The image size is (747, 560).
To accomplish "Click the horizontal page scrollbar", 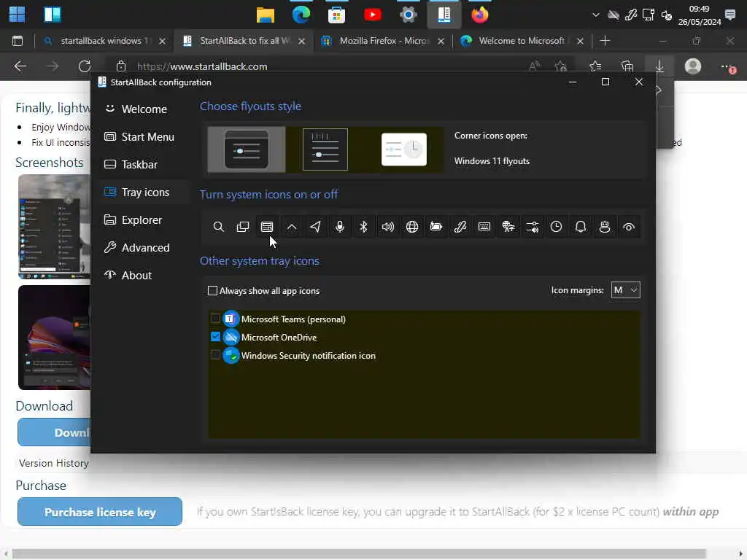I will pos(358,554).
